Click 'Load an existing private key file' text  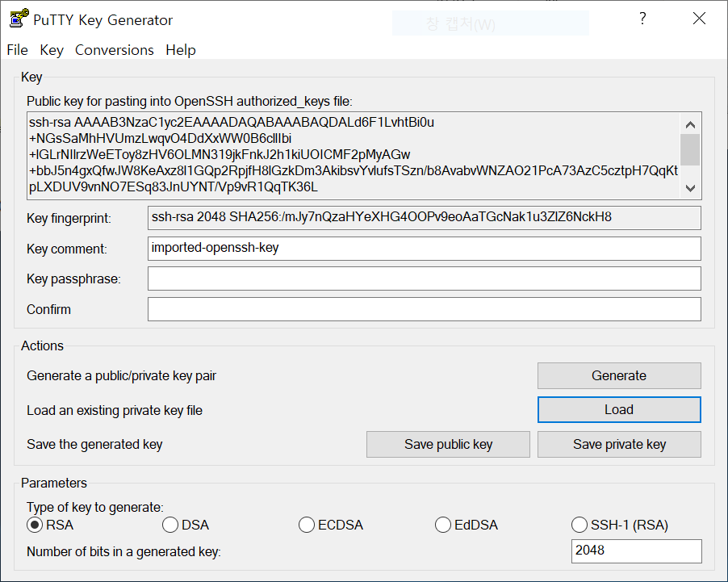[x=115, y=411]
